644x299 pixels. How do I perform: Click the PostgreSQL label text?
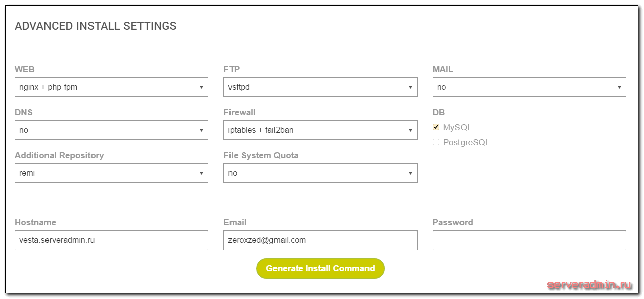[466, 143]
